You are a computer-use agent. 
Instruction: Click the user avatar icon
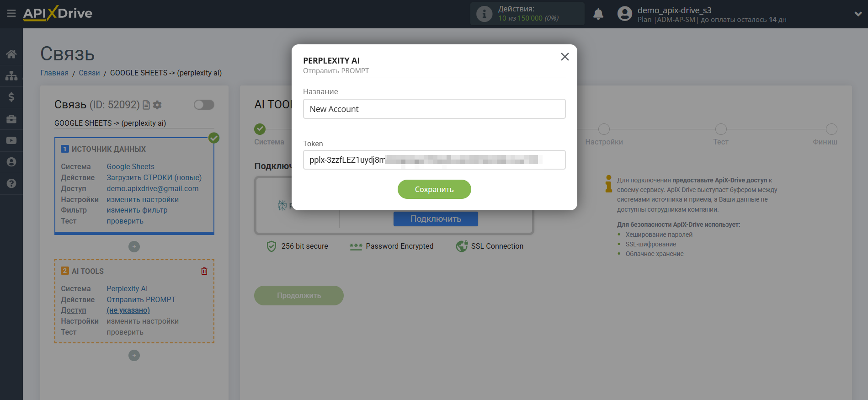[624, 14]
